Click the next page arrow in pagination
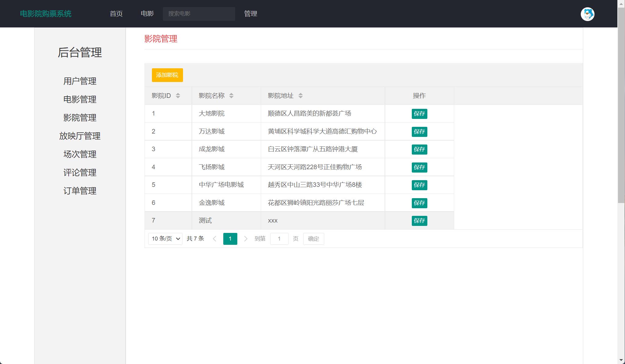Viewport: 625px width, 364px height. coord(246,239)
